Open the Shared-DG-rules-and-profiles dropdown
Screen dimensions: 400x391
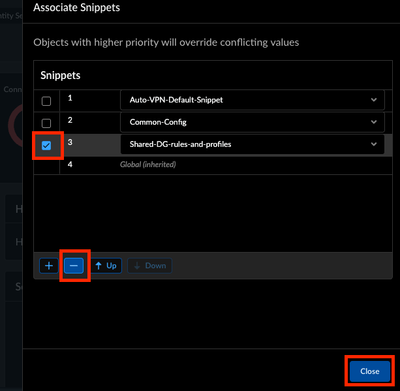coord(252,144)
